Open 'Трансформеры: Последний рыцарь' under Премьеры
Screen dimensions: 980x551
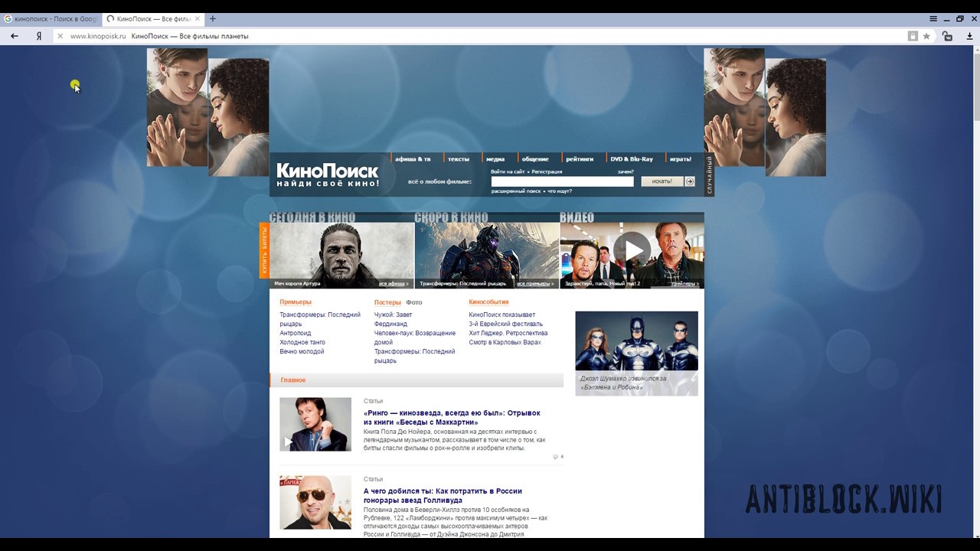point(320,319)
